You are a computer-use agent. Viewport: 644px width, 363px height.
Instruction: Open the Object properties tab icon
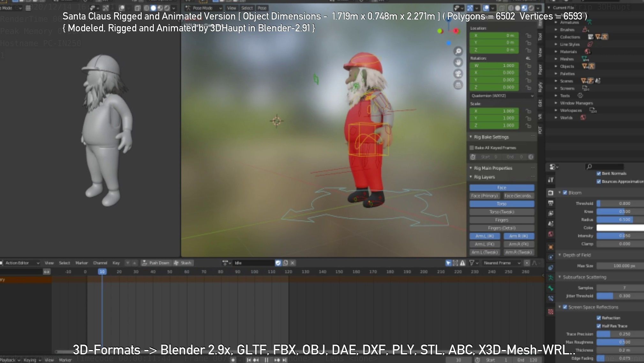[x=551, y=247]
